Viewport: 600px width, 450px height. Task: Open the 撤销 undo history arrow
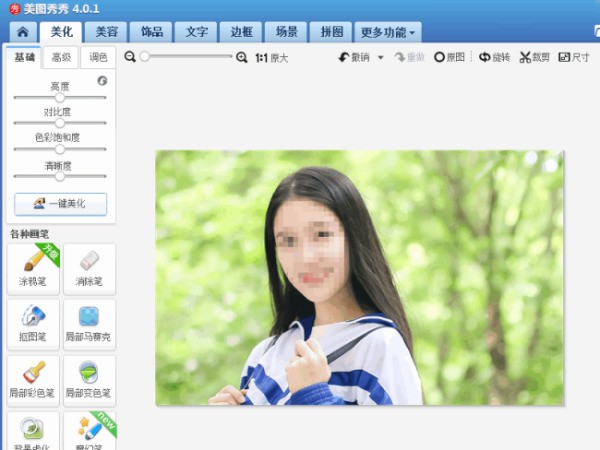[x=381, y=58]
